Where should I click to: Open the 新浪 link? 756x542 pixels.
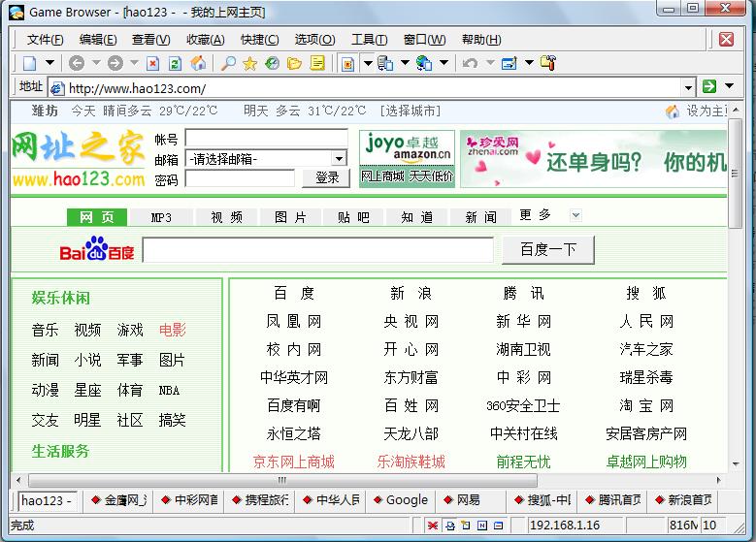tap(411, 293)
